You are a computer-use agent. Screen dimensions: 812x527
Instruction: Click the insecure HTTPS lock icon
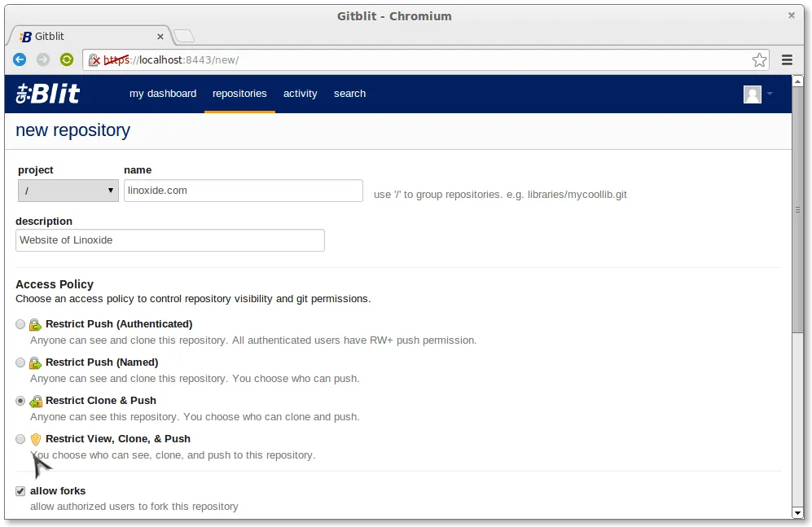tap(94, 60)
